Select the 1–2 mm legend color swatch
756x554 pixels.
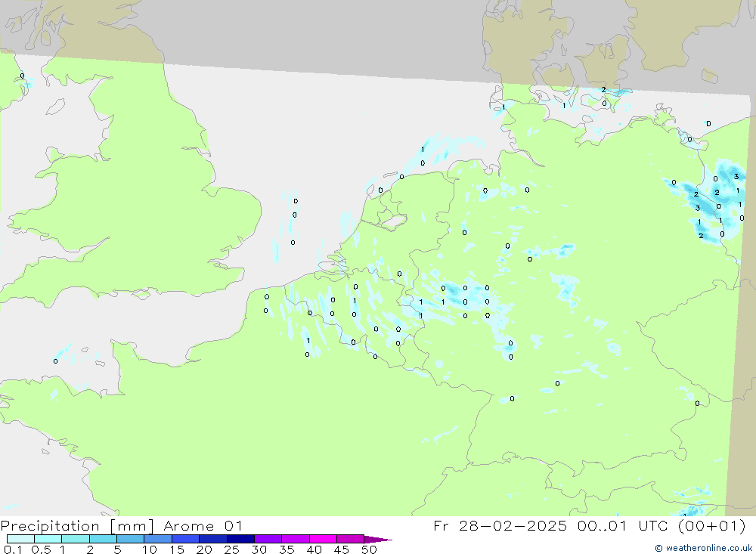tap(75, 539)
